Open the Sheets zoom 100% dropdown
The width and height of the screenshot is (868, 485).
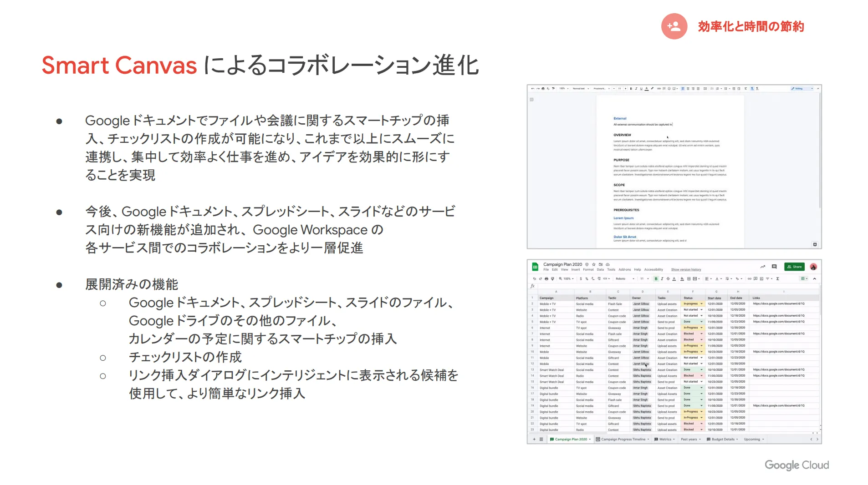coord(568,278)
